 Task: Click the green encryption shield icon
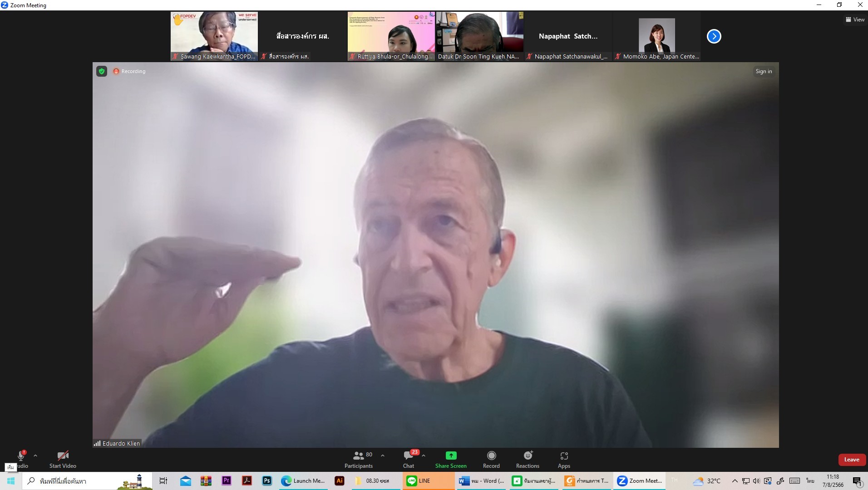pyautogui.click(x=102, y=71)
